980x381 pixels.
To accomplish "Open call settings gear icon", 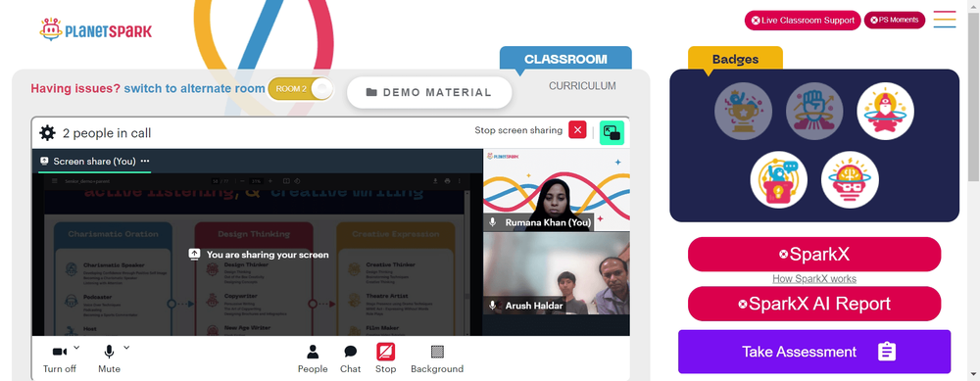I will 47,132.
